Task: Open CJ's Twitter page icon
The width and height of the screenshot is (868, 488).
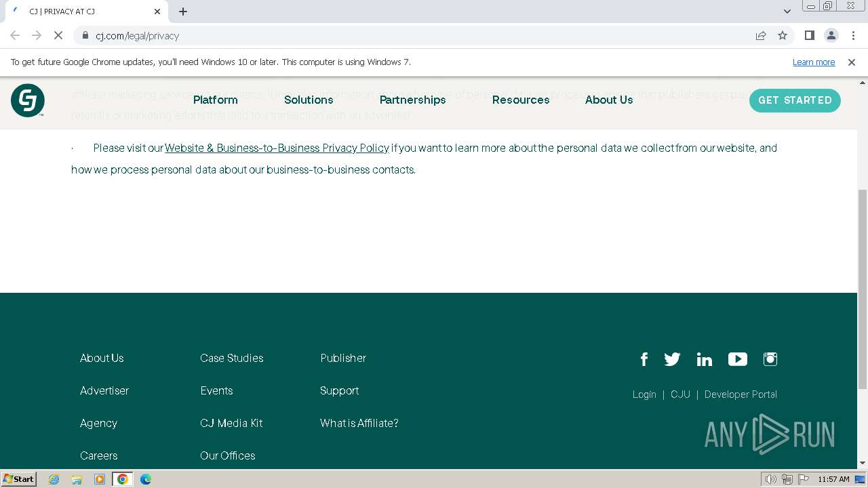Action: tap(672, 359)
